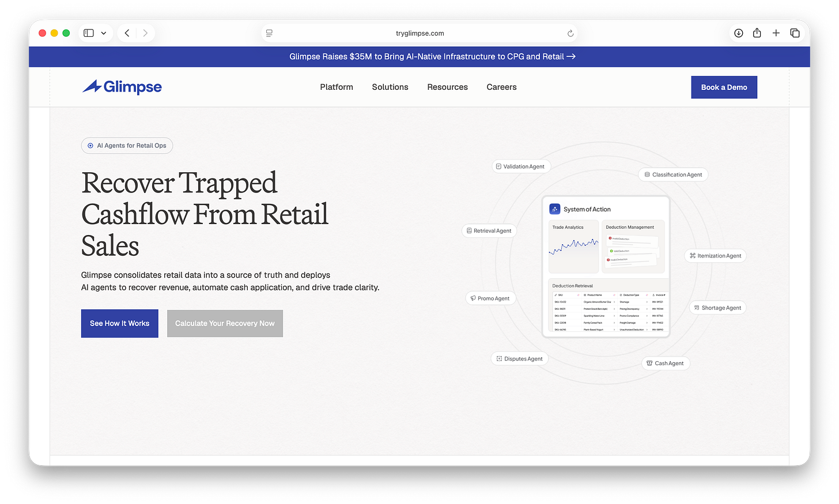Click the Retrieval Agent document icon
This screenshot has height=504, width=839.
469,231
